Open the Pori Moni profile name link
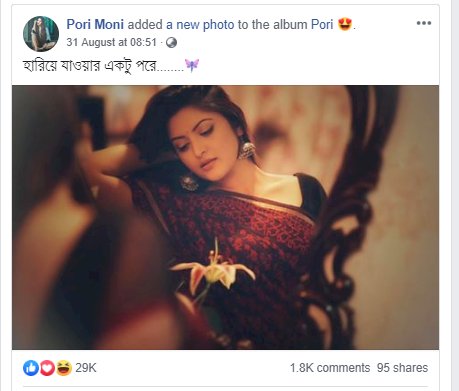 [95, 24]
